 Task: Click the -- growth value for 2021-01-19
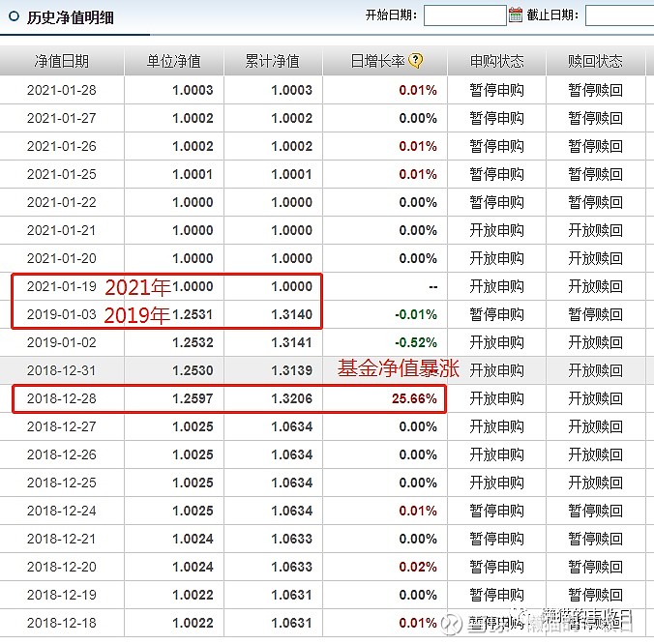click(433, 287)
